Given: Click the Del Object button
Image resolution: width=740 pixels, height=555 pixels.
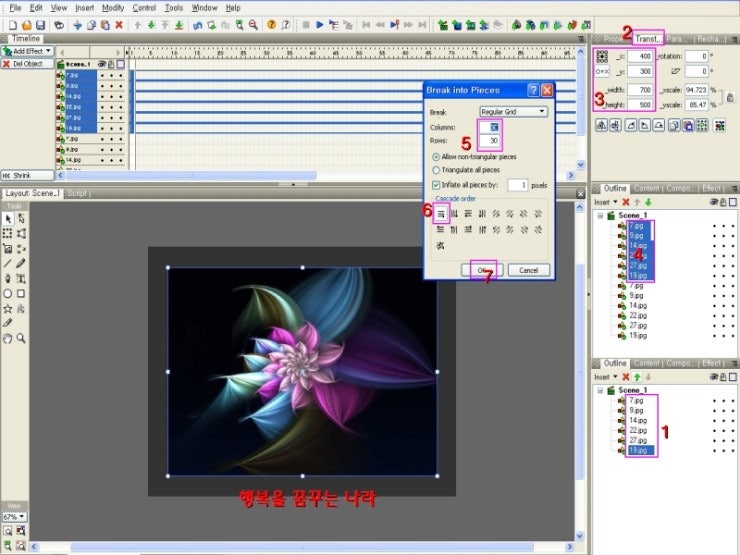Looking at the screenshot, I should tap(27, 64).
